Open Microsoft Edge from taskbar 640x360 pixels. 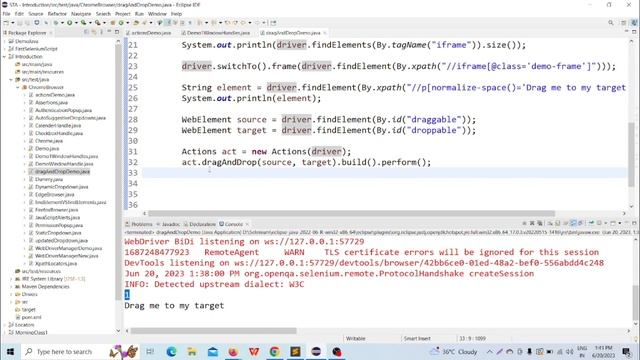[171, 351]
